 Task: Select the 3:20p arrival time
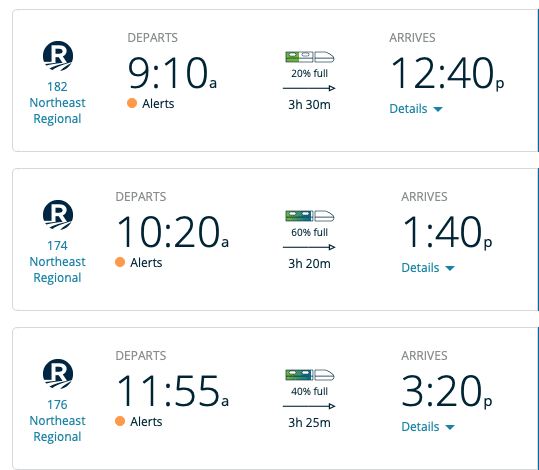coord(447,391)
